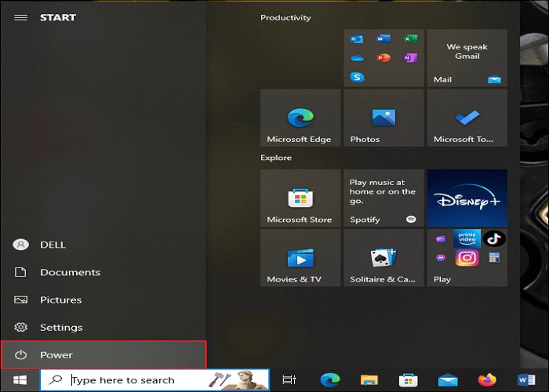Viewport: 549px width, 392px height.
Task: Open Word from the taskbar
Action: point(526,379)
